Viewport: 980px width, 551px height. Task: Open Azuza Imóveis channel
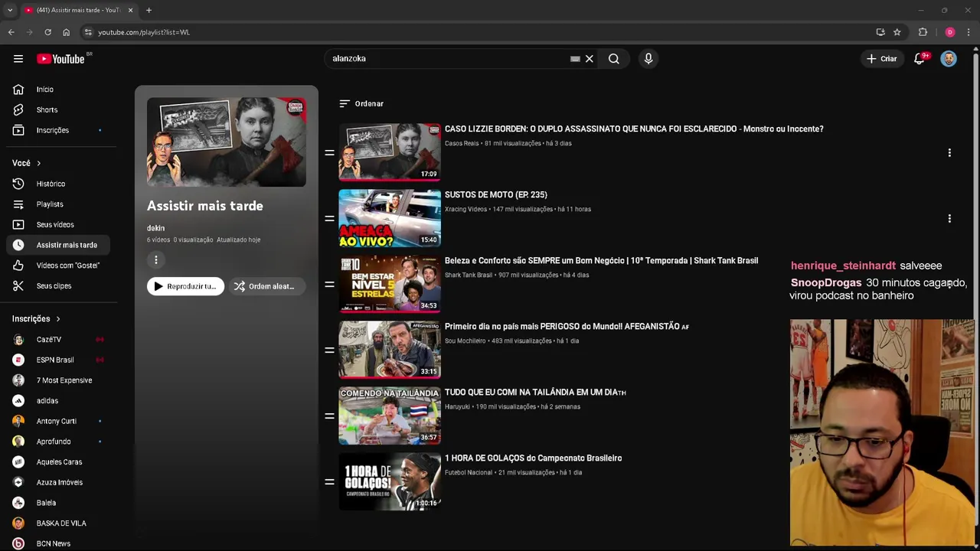(x=60, y=482)
